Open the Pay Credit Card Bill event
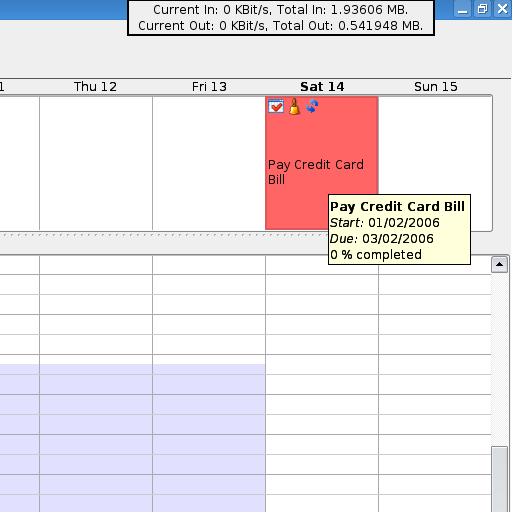 pyautogui.click(x=316, y=172)
